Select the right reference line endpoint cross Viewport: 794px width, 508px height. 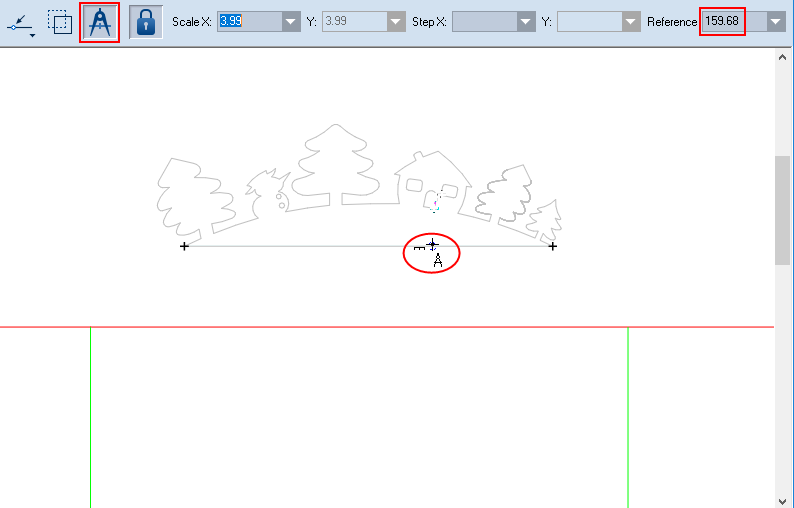(553, 246)
